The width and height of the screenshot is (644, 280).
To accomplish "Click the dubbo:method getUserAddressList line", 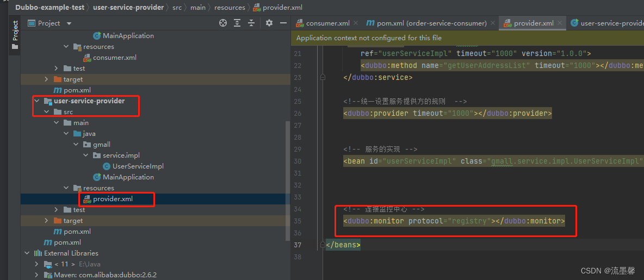I will 502,65.
